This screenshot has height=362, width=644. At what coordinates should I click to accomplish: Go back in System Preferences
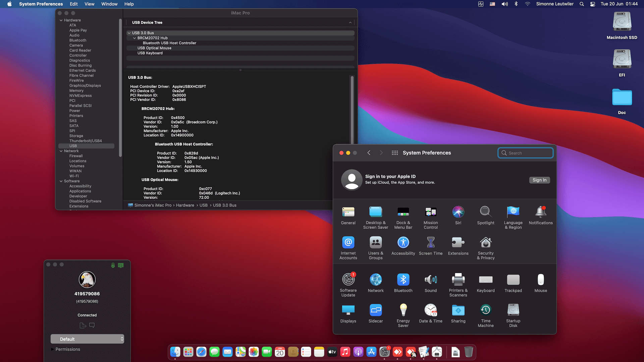(x=369, y=153)
